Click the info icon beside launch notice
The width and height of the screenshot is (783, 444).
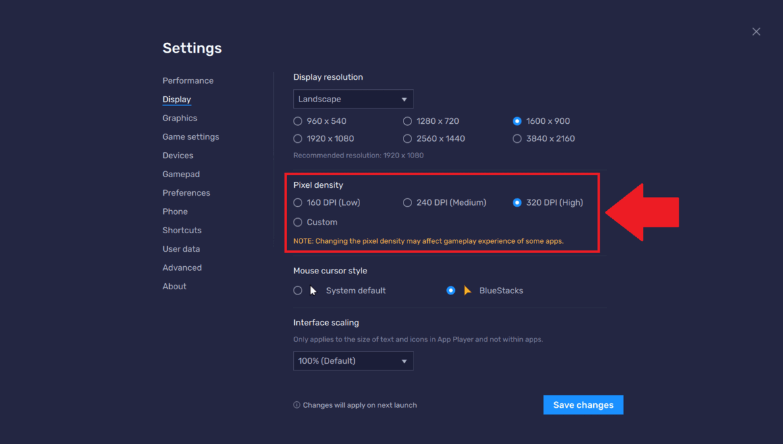[x=296, y=405]
